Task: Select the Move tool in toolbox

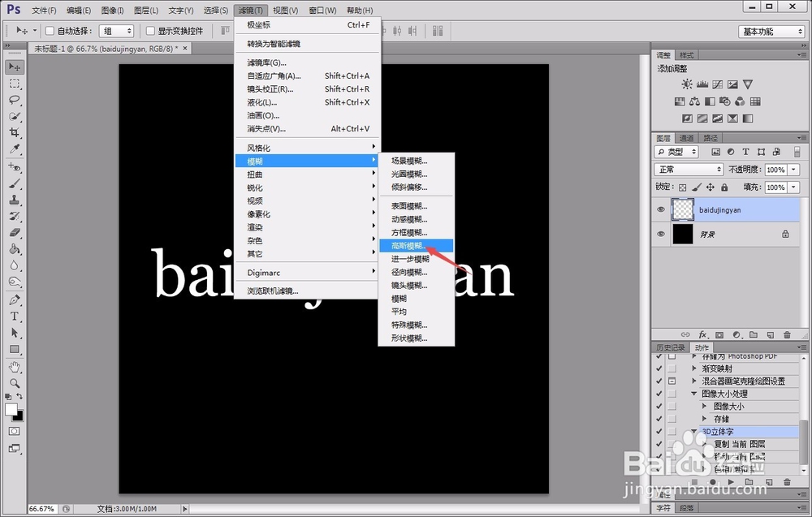Action: 15,67
